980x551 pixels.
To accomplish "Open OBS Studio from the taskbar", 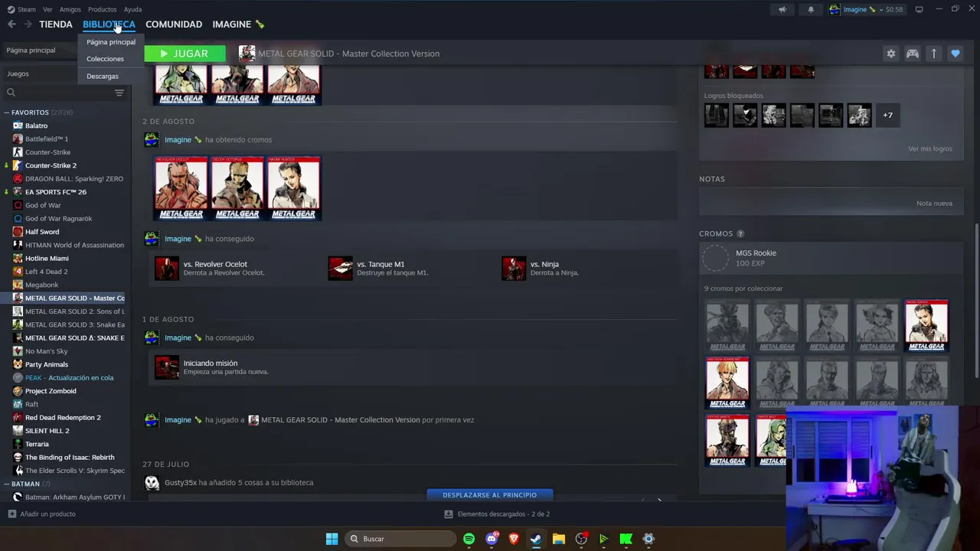I will pos(581,539).
